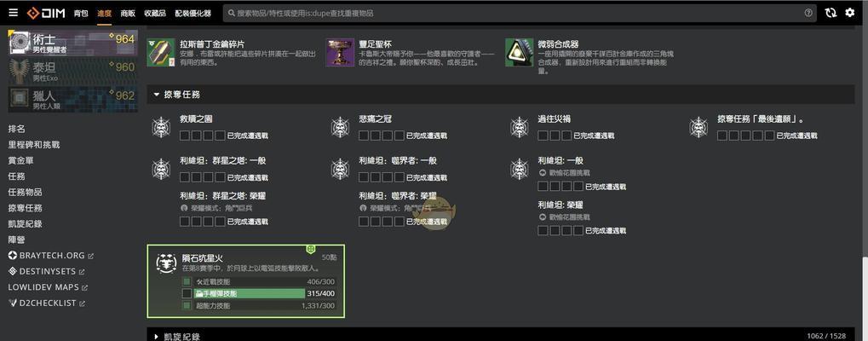The image size is (868, 341).
Task: Open 收藏品 tab in top navigation
Action: [x=155, y=14]
